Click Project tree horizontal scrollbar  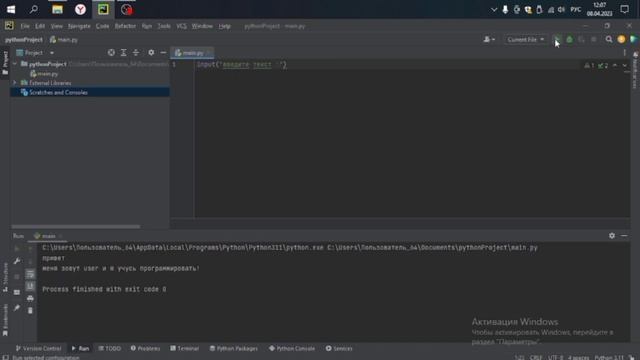(76, 226)
